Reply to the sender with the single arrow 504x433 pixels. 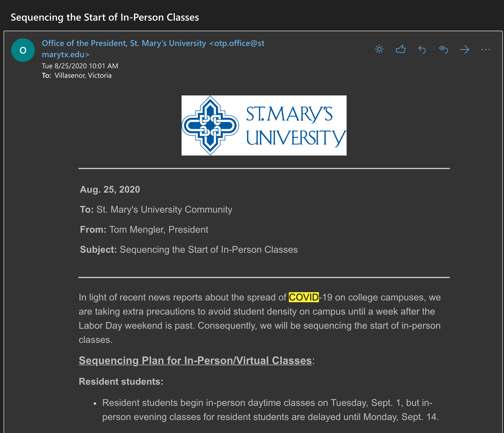point(422,49)
